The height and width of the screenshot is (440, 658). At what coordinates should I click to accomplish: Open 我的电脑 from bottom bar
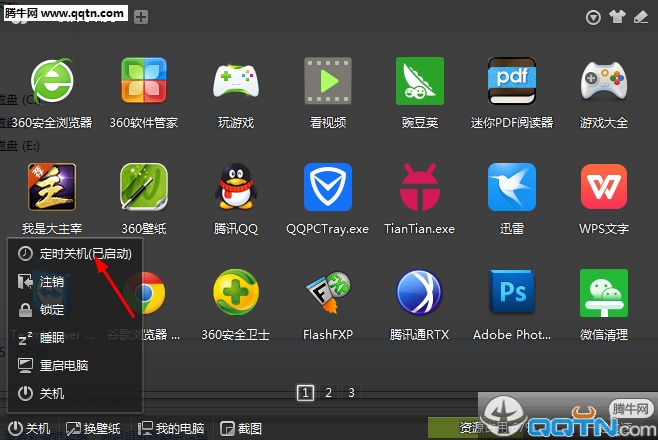tap(171, 429)
